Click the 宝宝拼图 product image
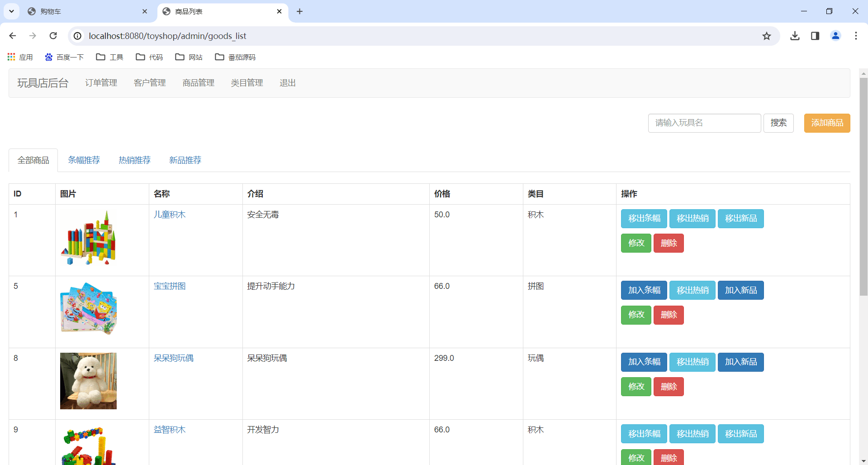The image size is (868, 465). pyautogui.click(x=88, y=309)
